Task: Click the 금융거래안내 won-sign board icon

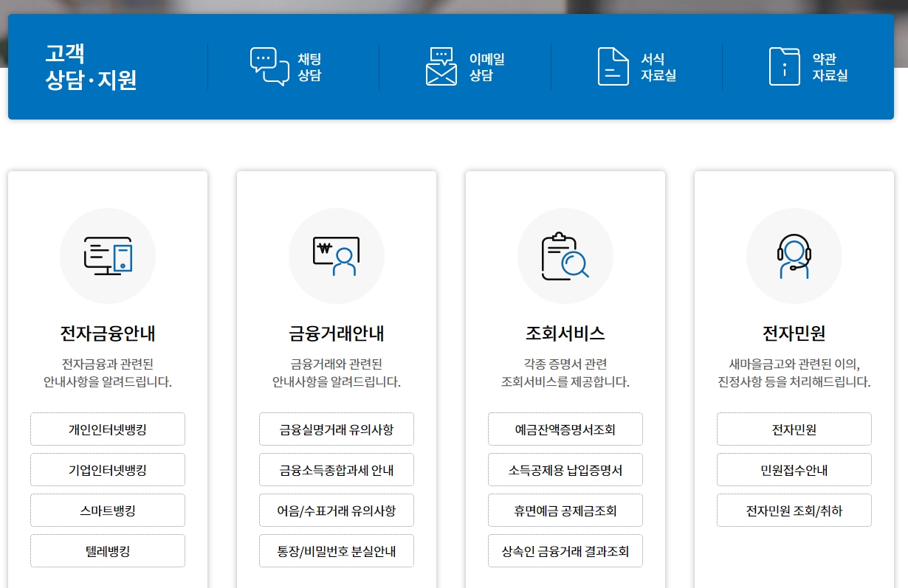Action: click(x=336, y=255)
